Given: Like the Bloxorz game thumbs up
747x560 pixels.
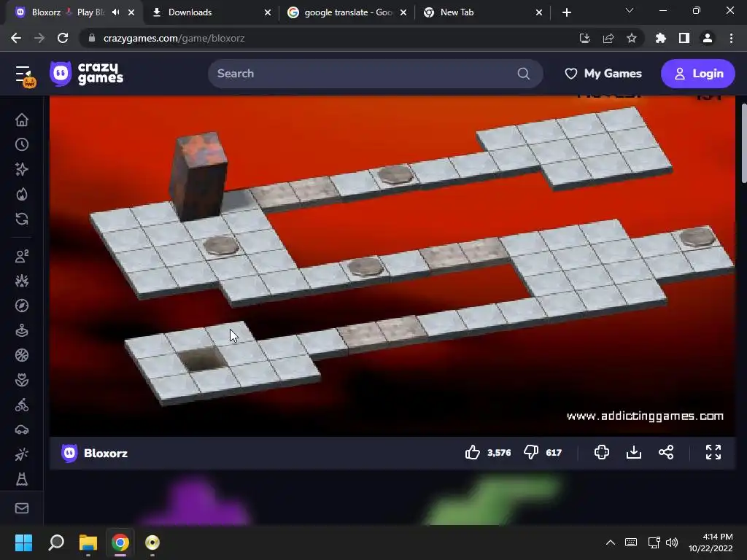Looking at the screenshot, I should [472, 452].
